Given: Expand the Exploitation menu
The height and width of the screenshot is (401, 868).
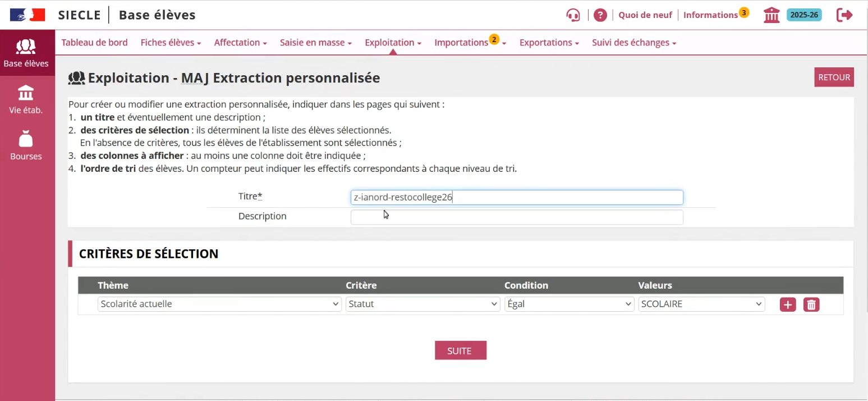Looking at the screenshot, I should [x=393, y=43].
